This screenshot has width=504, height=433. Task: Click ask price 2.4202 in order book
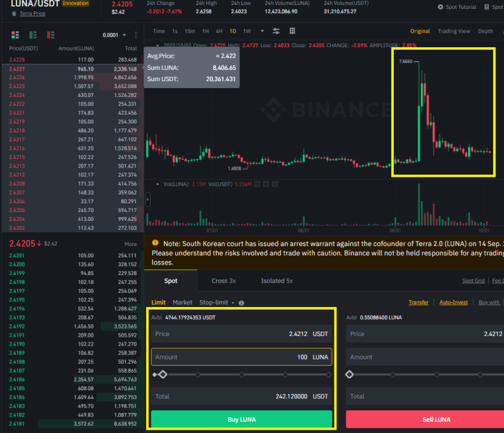(x=17, y=228)
